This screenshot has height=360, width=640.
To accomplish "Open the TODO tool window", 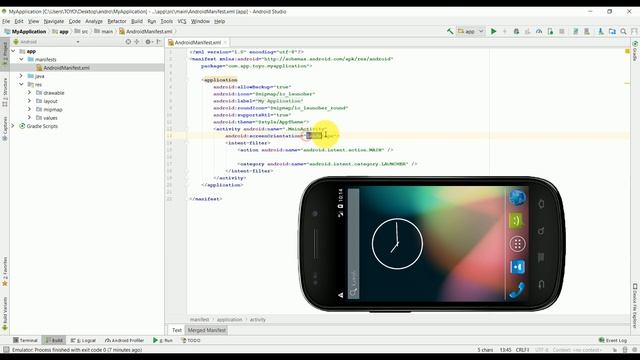I will (191, 340).
